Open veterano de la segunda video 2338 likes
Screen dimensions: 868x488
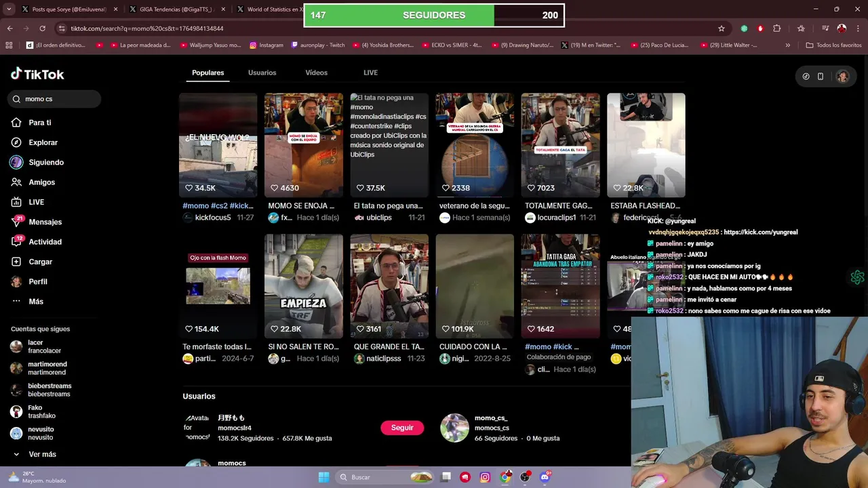(475, 145)
